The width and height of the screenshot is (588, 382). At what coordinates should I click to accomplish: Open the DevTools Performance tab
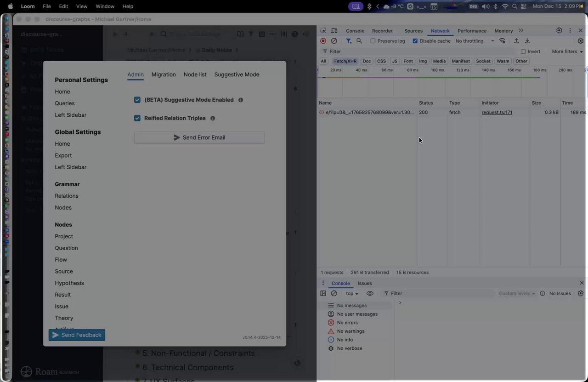[472, 31]
